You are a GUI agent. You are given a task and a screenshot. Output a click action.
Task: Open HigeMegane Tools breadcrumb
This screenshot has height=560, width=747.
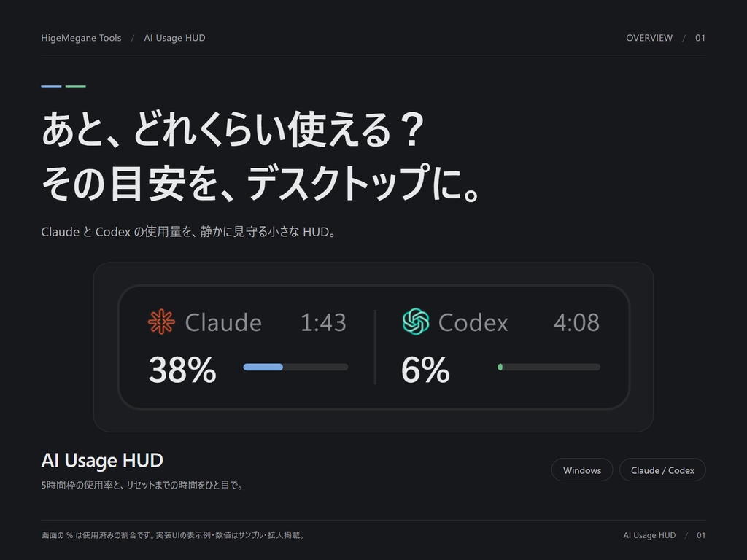(x=81, y=38)
